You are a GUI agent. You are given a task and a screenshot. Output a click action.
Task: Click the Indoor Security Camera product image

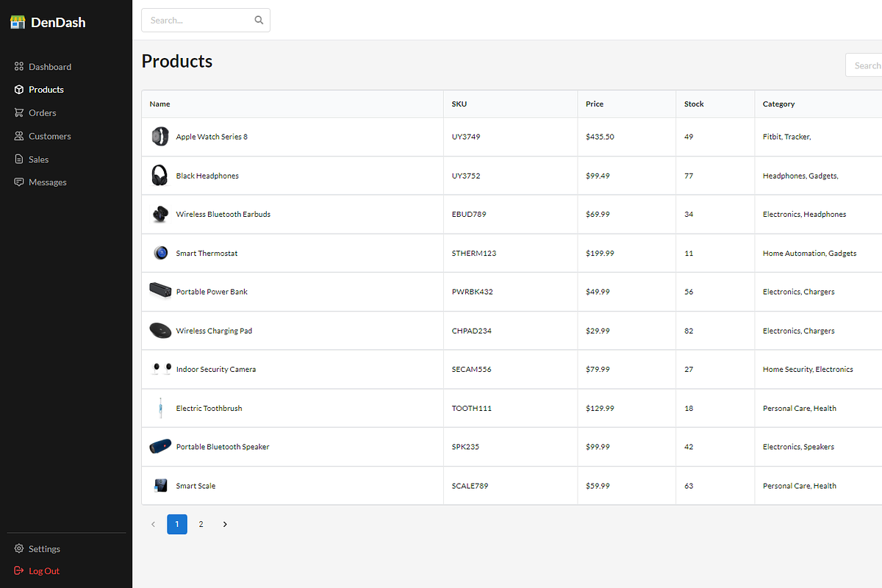tap(162, 369)
